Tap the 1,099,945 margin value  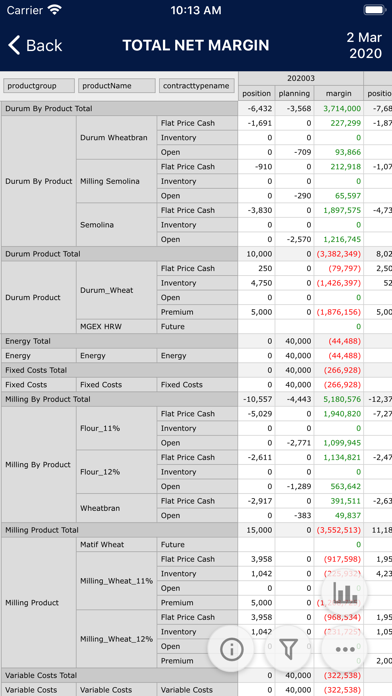[342, 443]
